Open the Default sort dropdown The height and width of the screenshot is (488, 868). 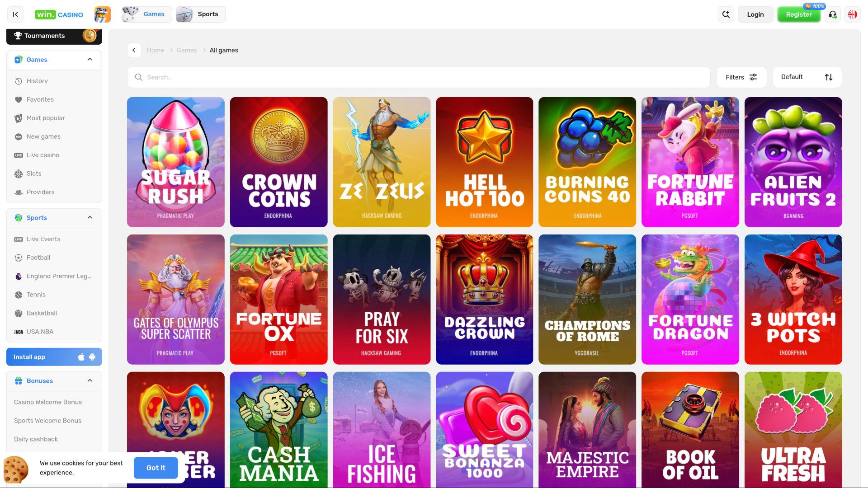(x=807, y=77)
